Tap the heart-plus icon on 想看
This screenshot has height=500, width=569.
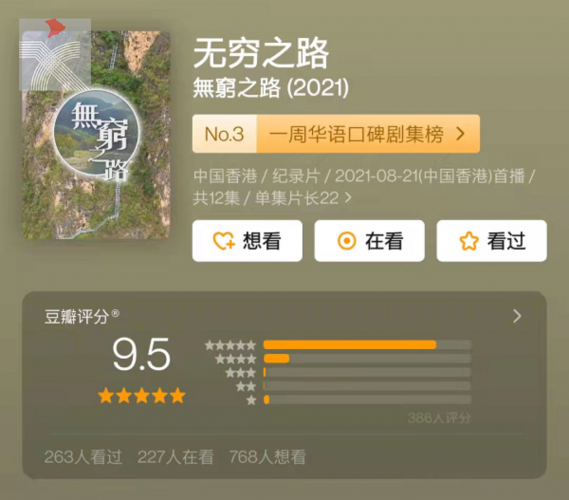pos(224,241)
